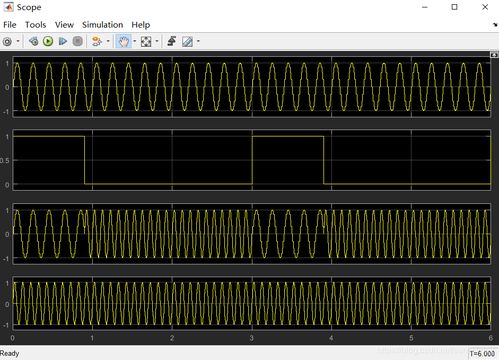Click the Triggers toolbar icon
This screenshot has height=360, width=499.
pyautogui.click(x=172, y=41)
